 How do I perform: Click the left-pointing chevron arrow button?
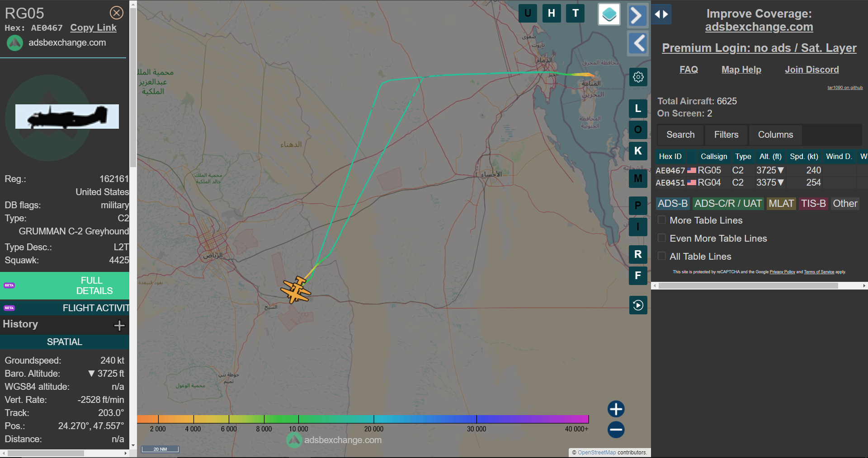[637, 43]
